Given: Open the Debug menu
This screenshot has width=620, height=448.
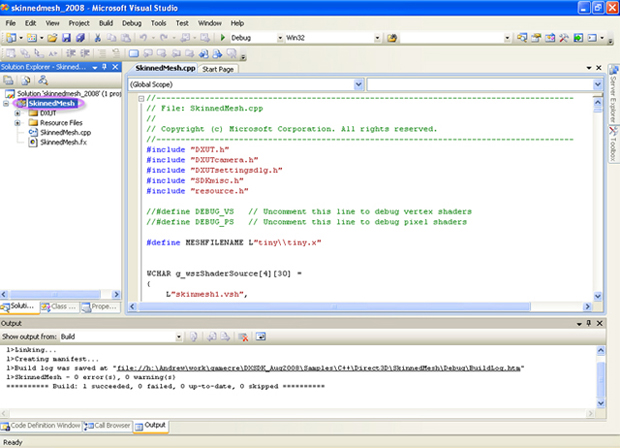Looking at the screenshot, I should [132, 23].
